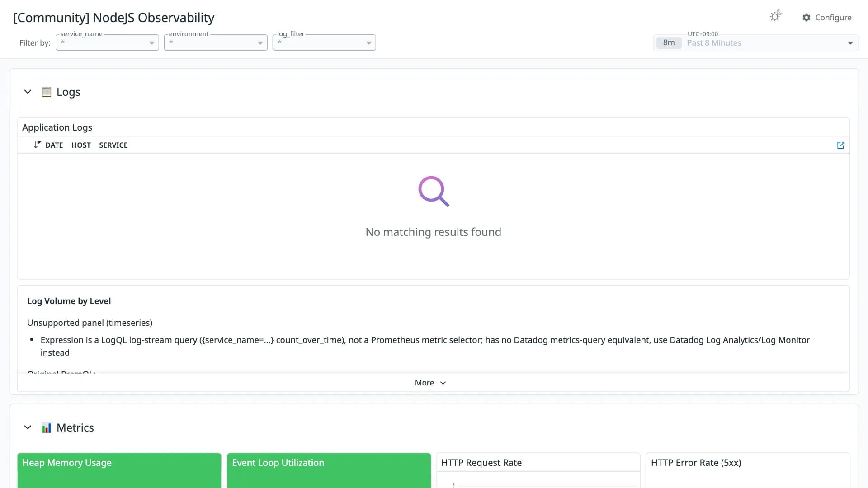Open Application Logs in a new window
This screenshot has height=488, width=868.
(841, 145)
